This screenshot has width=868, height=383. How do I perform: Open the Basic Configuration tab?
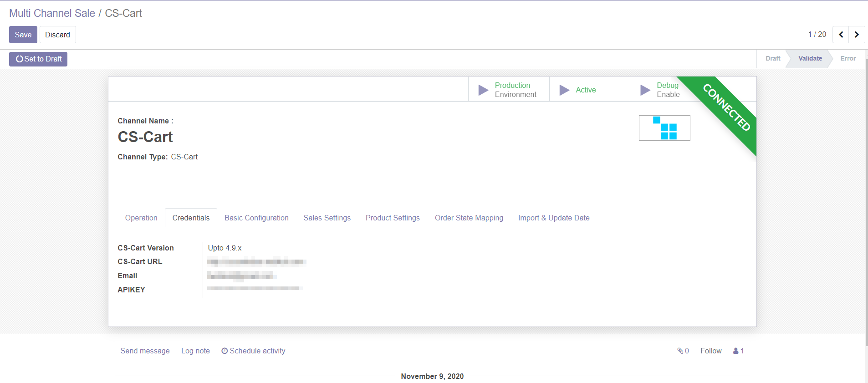256,218
